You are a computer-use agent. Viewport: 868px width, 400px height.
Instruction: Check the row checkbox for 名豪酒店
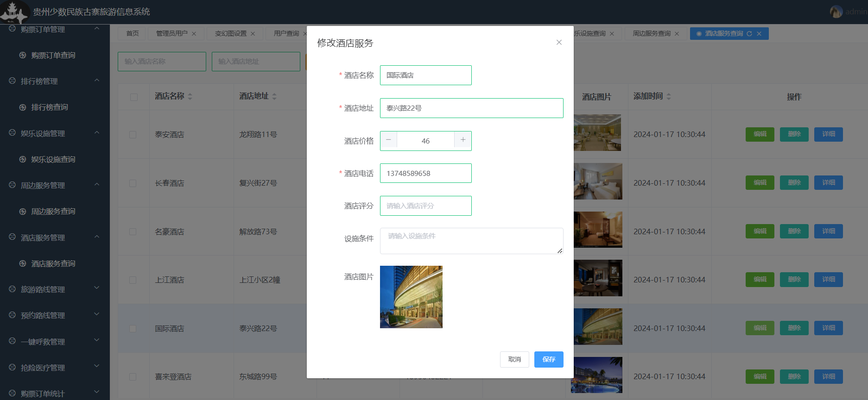click(x=133, y=231)
